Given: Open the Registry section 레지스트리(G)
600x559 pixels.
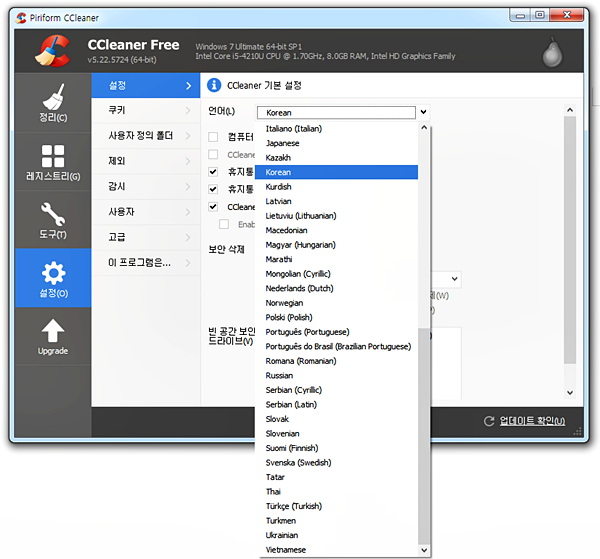Looking at the screenshot, I should (x=53, y=161).
